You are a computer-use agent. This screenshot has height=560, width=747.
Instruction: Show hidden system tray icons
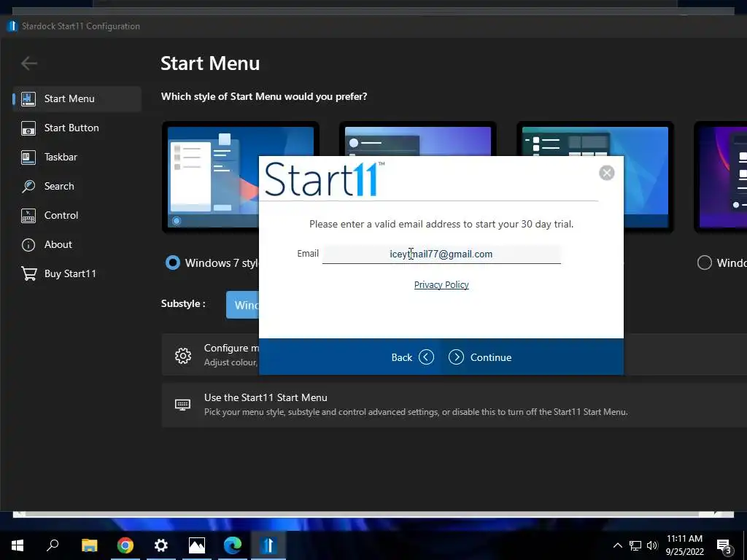(617, 545)
